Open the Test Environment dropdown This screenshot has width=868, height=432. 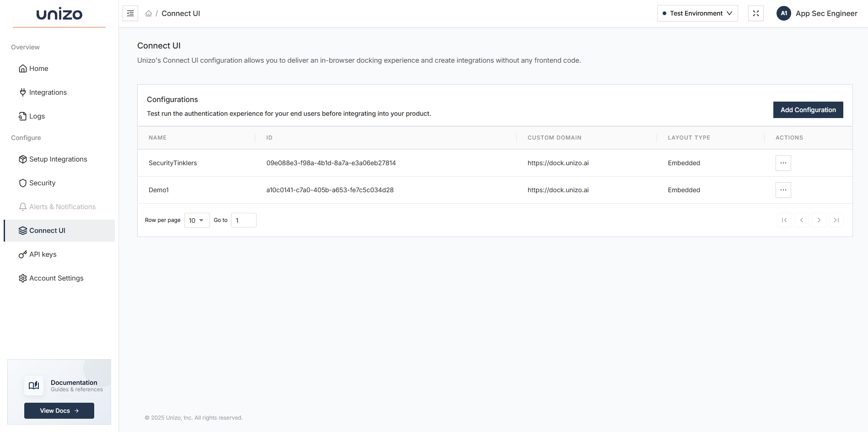tap(697, 13)
